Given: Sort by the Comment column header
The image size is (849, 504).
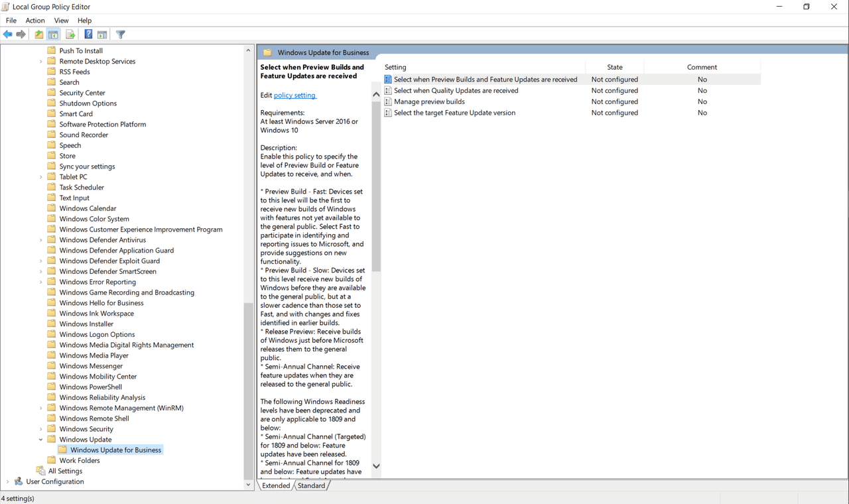Looking at the screenshot, I should point(702,67).
